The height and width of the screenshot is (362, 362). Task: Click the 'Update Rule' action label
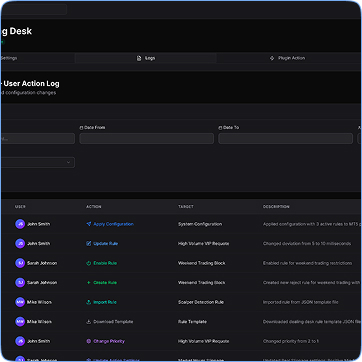coord(106,244)
